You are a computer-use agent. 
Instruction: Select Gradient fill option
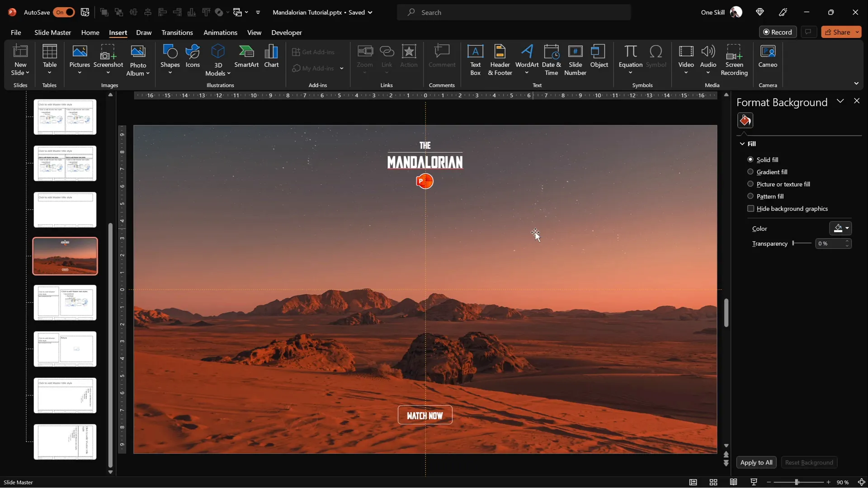pos(768,172)
